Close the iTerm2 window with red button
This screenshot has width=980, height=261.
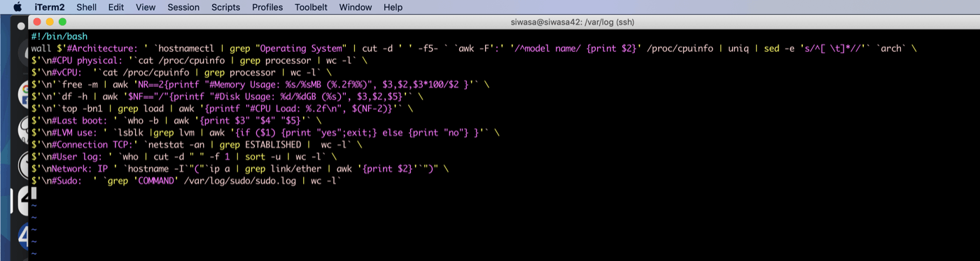click(37, 22)
